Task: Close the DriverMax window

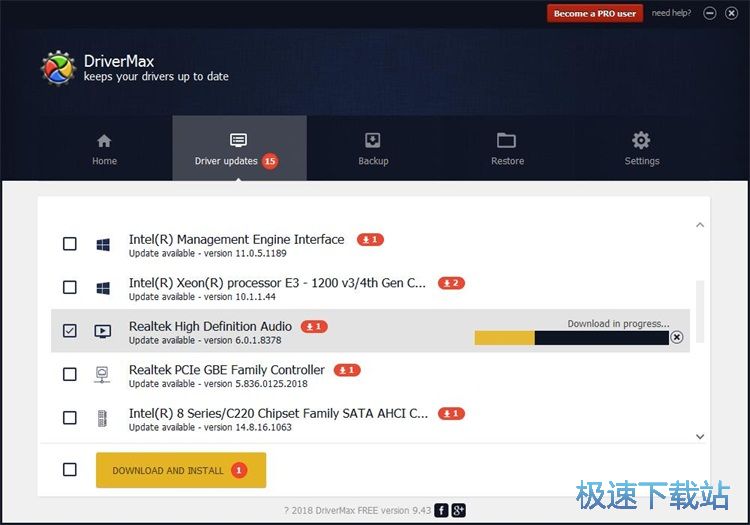Action: (x=731, y=13)
